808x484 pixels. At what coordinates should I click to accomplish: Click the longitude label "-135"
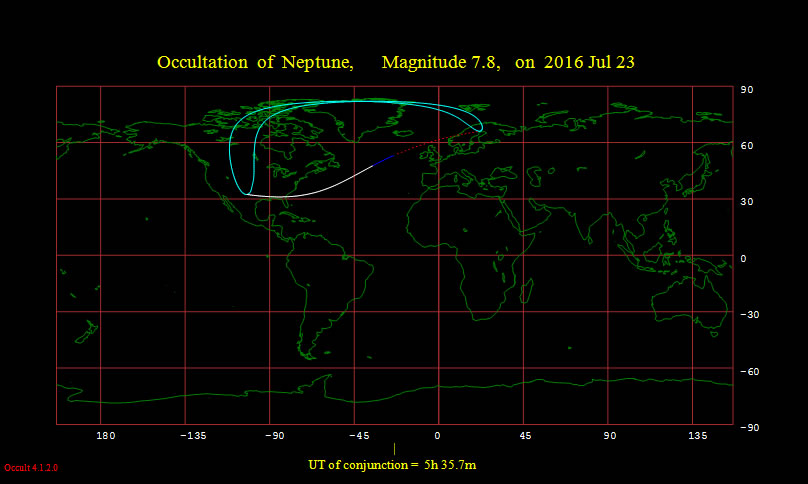(193, 436)
